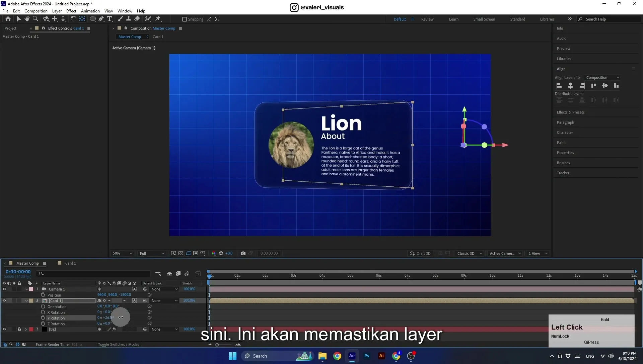The width and height of the screenshot is (643, 364).
Task: Open the Animation menu
Action: (90, 11)
